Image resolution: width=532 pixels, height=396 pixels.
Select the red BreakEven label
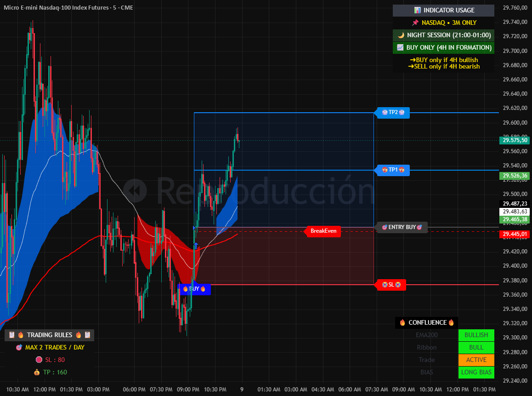[323, 231]
